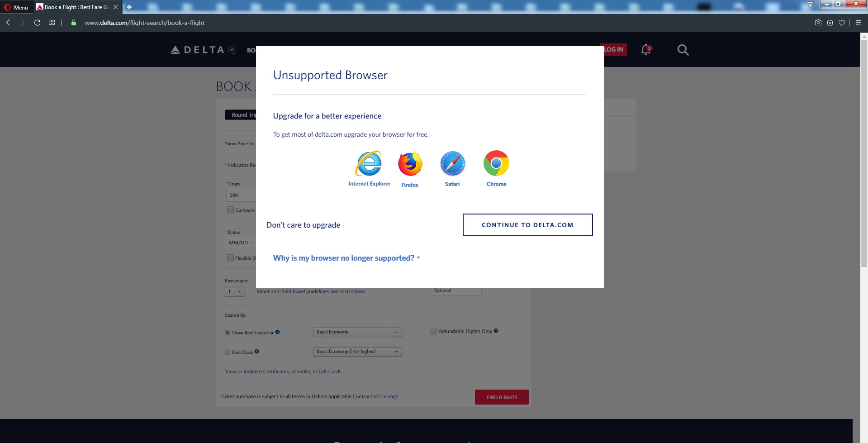Viewport: 868px width, 443px height.
Task: Open a new tab with plus icon
Action: point(129,7)
